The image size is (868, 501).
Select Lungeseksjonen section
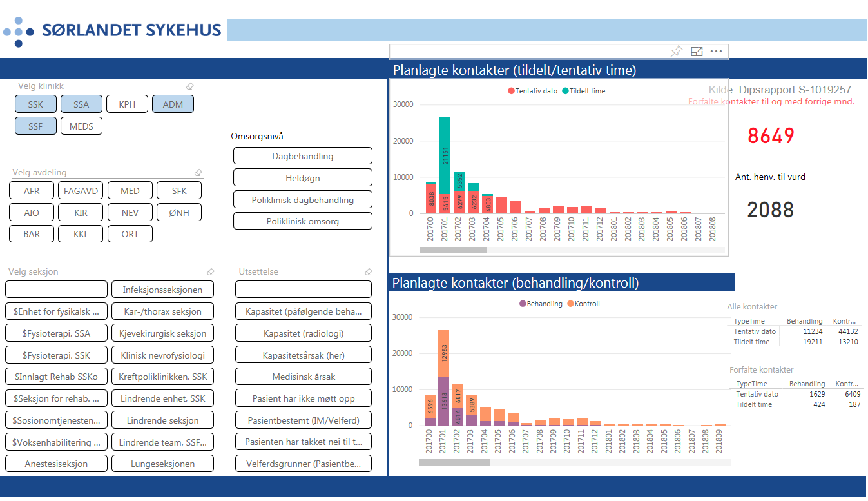click(x=163, y=464)
